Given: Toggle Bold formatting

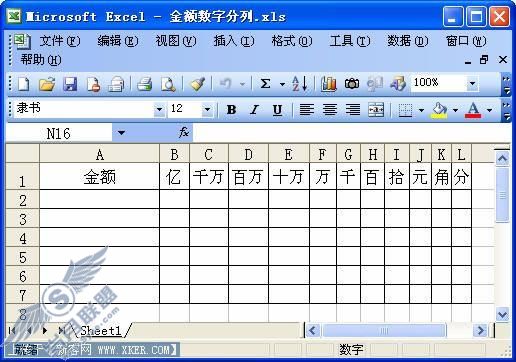Looking at the screenshot, I should tap(231, 110).
